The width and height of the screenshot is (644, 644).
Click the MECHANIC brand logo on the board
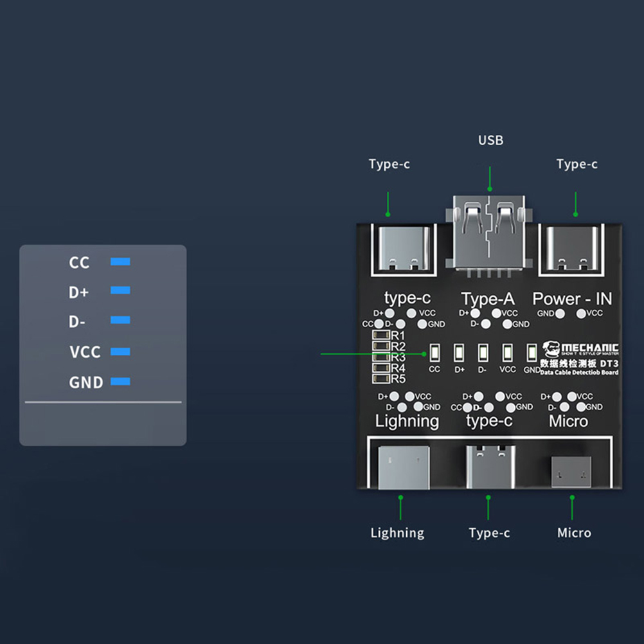tap(580, 348)
